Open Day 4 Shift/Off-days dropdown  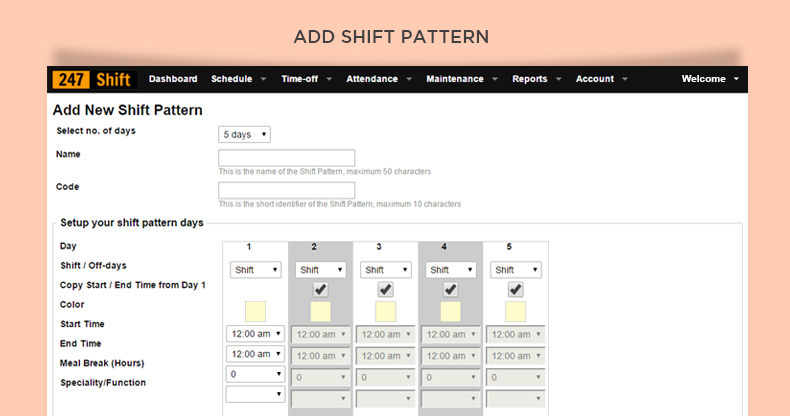[450, 270]
